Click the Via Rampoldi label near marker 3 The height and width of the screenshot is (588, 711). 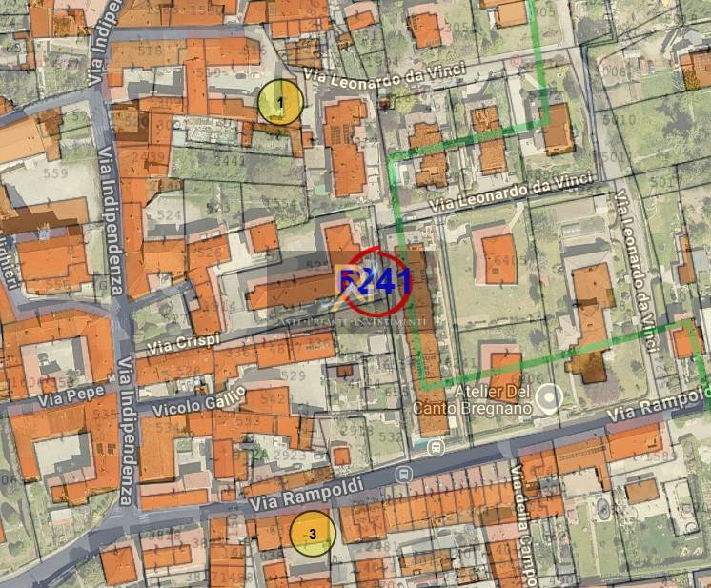[307, 495]
